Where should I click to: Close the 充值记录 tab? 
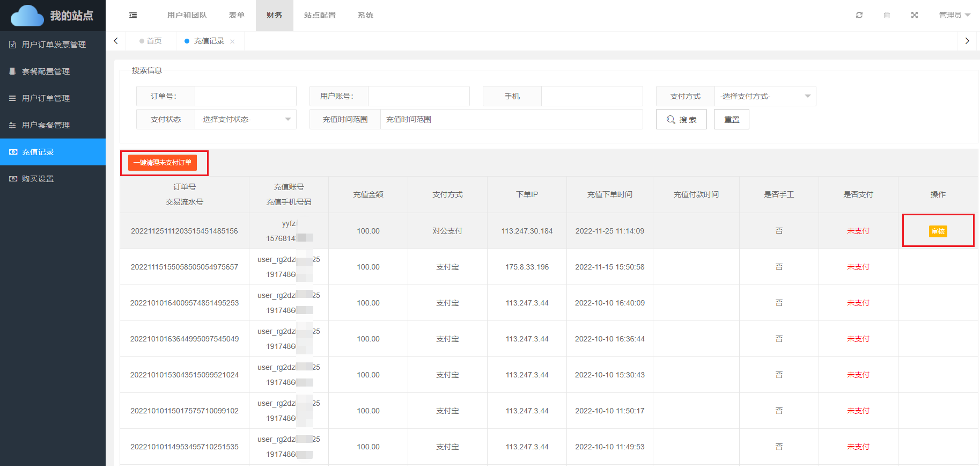point(232,41)
